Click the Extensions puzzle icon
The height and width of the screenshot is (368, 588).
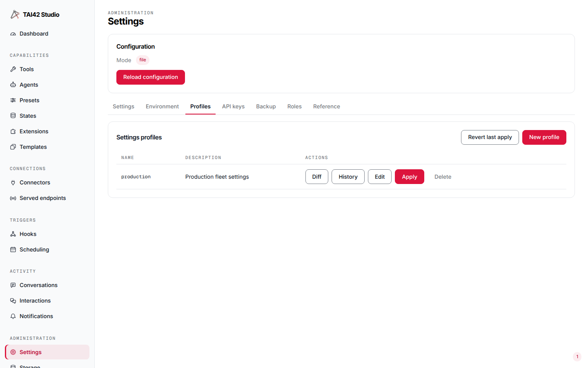pos(13,132)
